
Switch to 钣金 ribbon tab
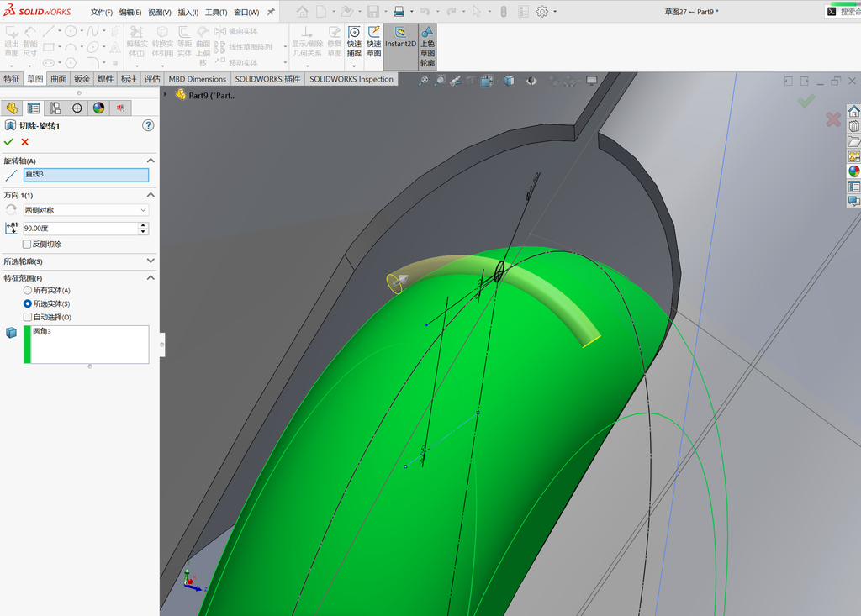(x=82, y=79)
